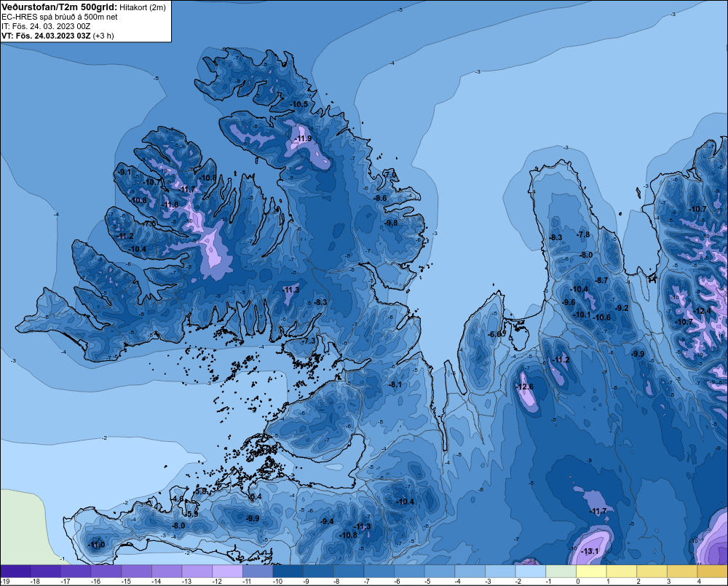Image resolution: width=728 pixels, height=586 pixels.
Task: Click the legend swatch between -10 and -9
Action: [x=288, y=571]
